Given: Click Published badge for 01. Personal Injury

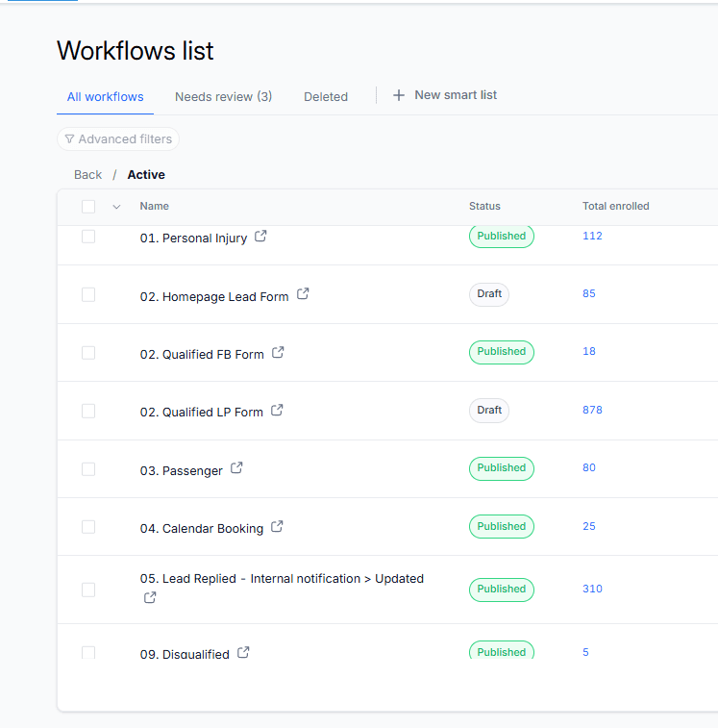Looking at the screenshot, I should [502, 237].
